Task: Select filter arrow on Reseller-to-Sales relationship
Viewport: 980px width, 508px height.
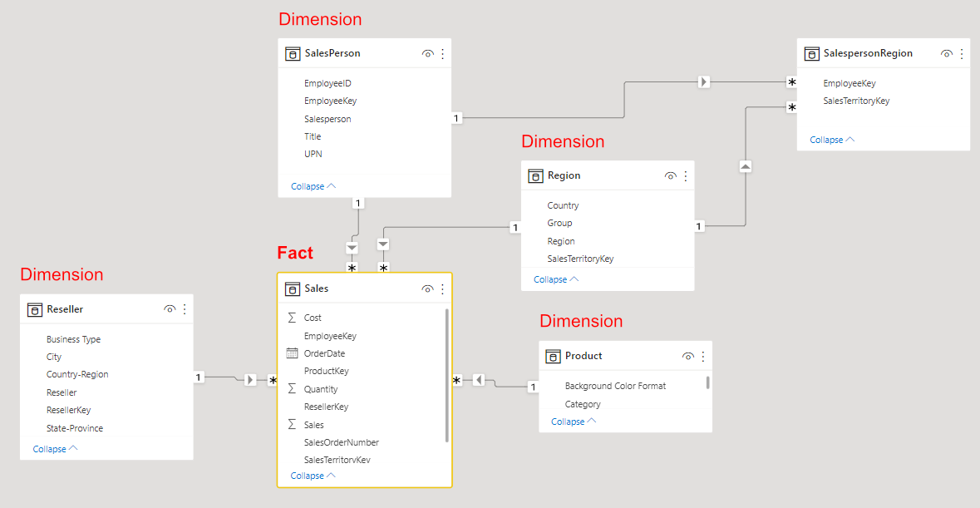Action: tap(250, 379)
